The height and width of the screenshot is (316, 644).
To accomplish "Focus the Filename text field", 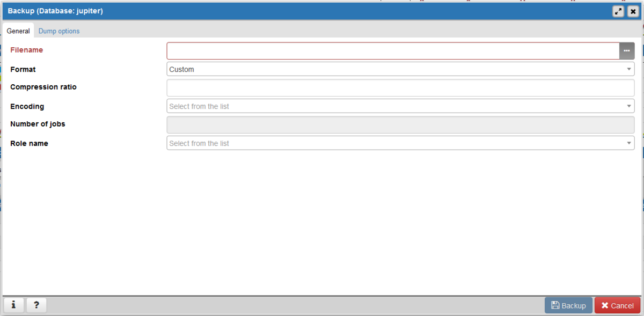I will (393, 50).
